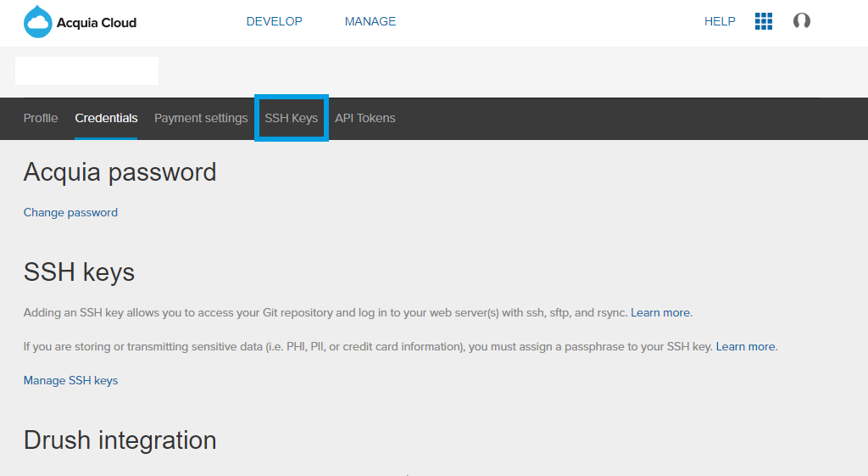The height and width of the screenshot is (476, 868).
Task: Switch to the API Tokens tab
Action: tap(364, 118)
